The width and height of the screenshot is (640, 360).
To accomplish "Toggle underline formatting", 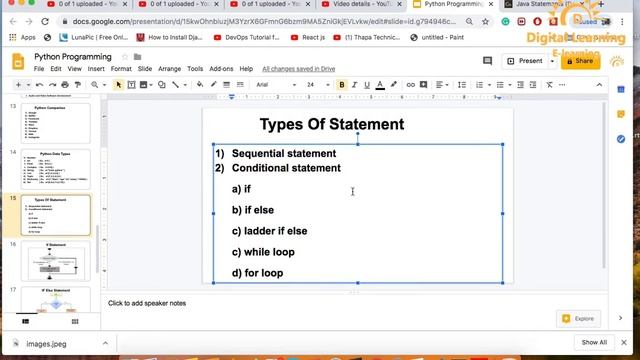I will tap(367, 85).
